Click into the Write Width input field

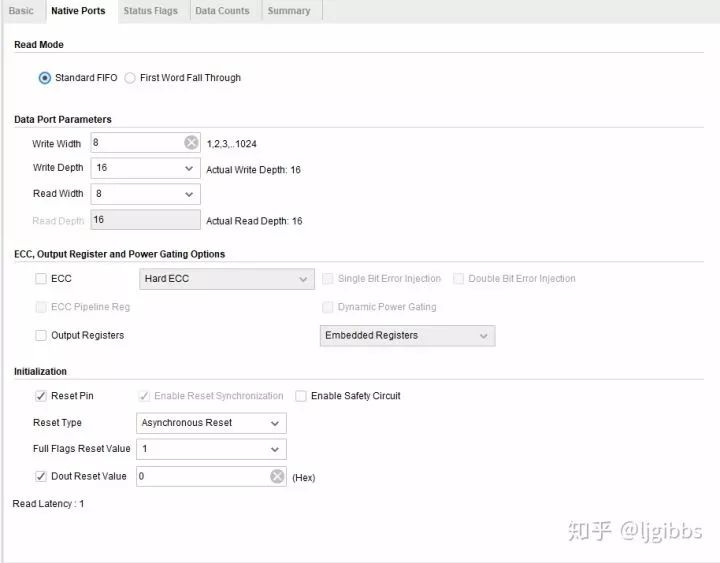pos(135,143)
